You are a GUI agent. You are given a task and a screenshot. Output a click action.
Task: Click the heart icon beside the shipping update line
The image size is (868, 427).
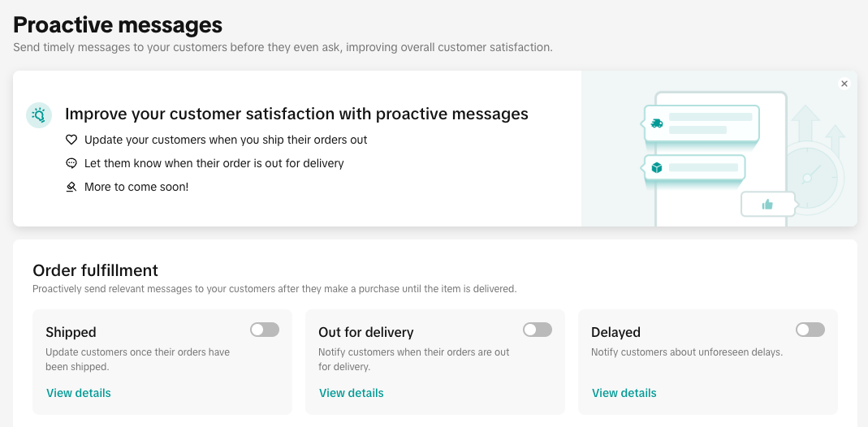click(x=71, y=140)
